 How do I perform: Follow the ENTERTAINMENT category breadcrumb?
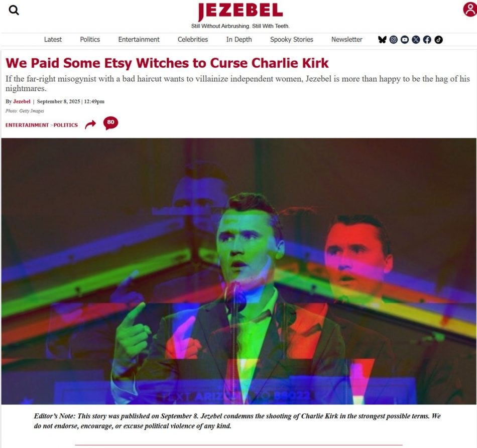tap(27, 125)
